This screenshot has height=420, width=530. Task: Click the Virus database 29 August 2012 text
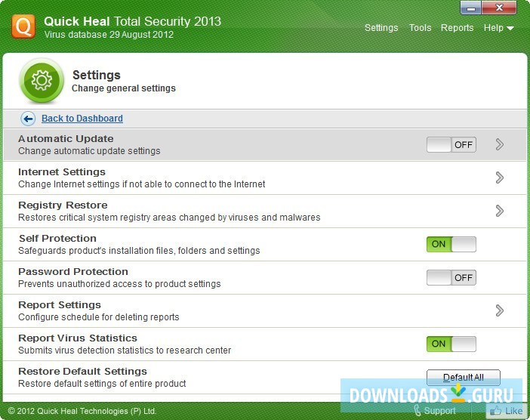tap(109, 35)
